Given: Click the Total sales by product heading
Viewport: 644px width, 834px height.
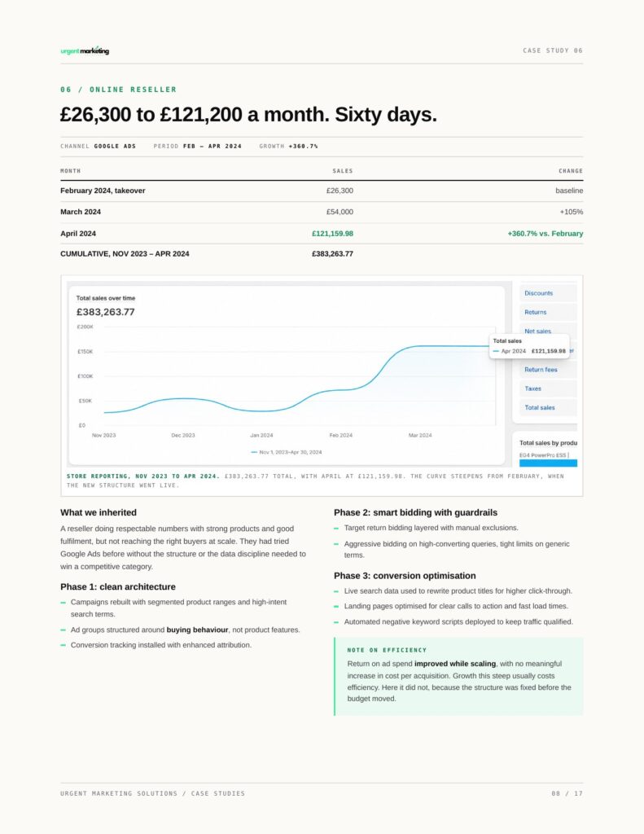Looking at the screenshot, I should [x=548, y=442].
